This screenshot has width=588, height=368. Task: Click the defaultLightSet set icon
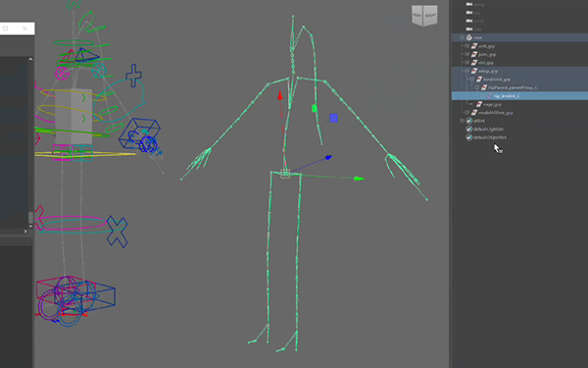click(x=469, y=129)
